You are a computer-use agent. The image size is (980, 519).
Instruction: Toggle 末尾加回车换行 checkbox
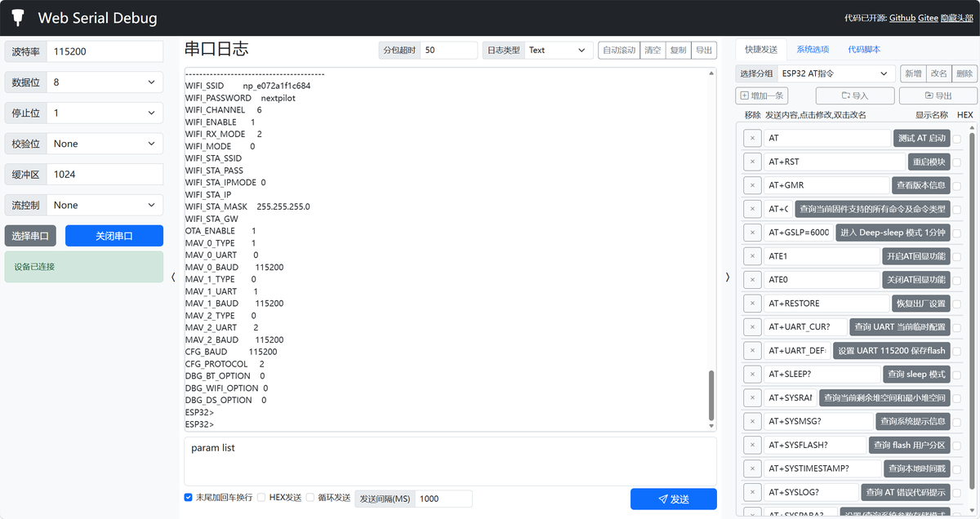(x=189, y=498)
